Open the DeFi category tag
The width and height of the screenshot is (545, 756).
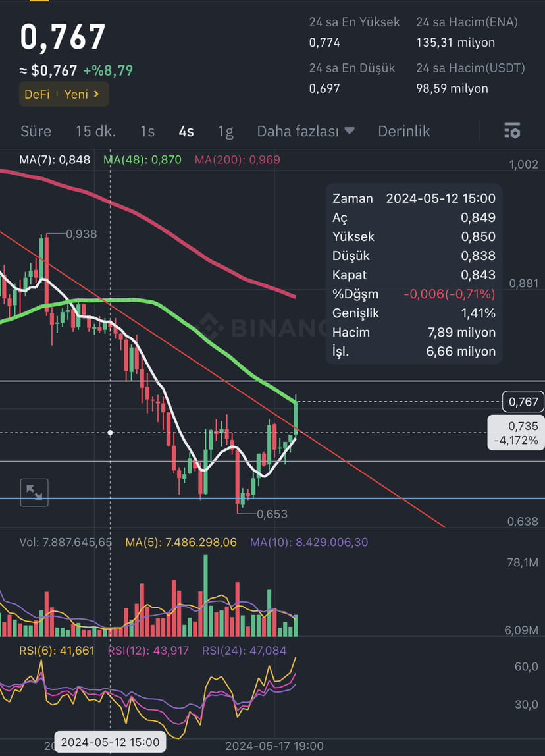38,94
